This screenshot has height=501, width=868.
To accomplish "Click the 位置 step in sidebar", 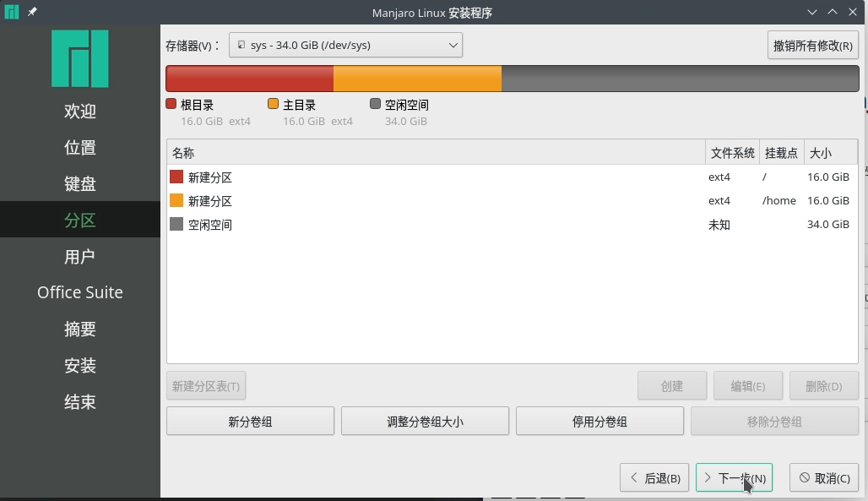I will 80,147.
